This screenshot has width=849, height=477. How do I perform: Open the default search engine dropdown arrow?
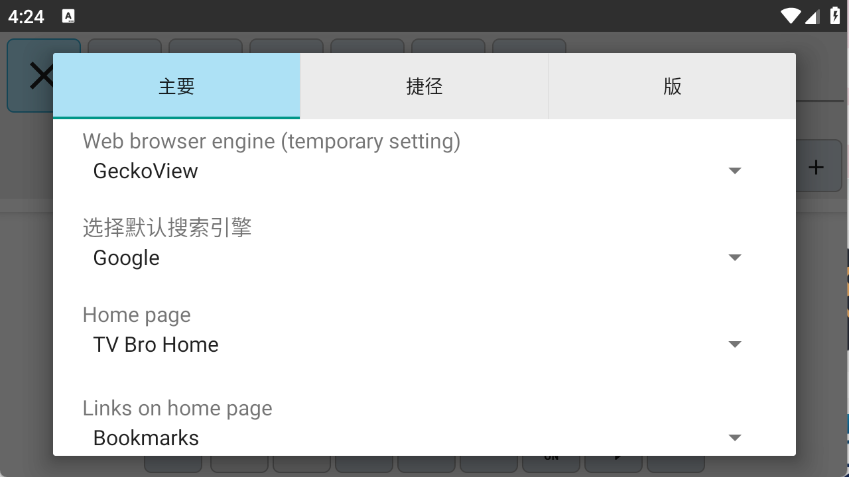tap(735, 258)
